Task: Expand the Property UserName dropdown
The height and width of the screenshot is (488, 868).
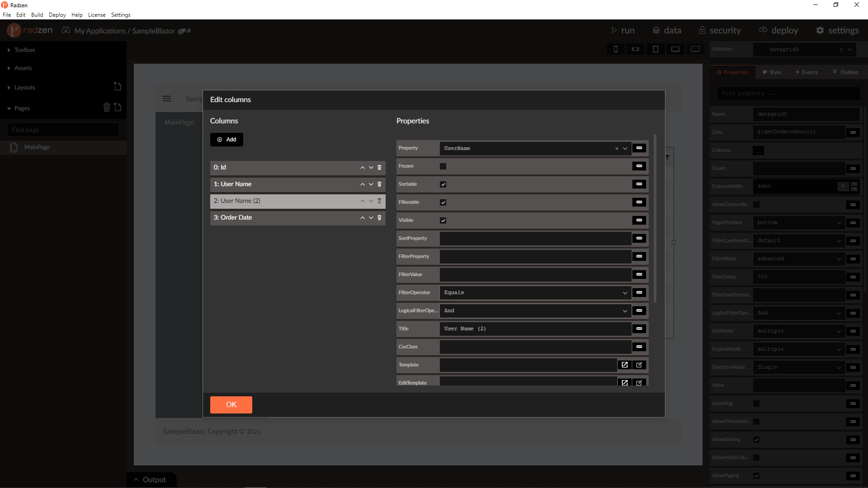Action: (x=625, y=149)
